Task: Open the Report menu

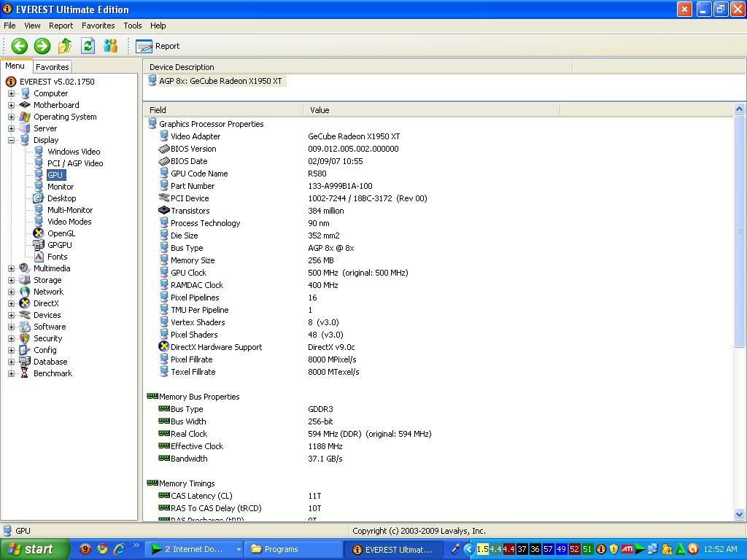Action: point(61,26)
